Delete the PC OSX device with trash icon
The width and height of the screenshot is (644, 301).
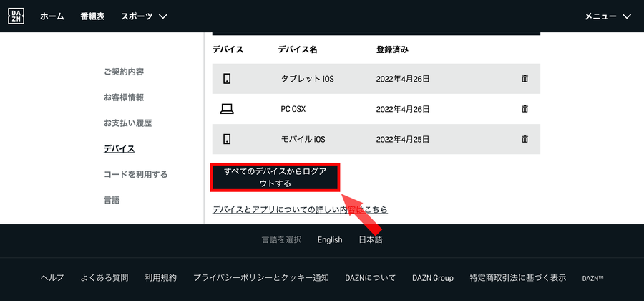click(x=525, y=109)
